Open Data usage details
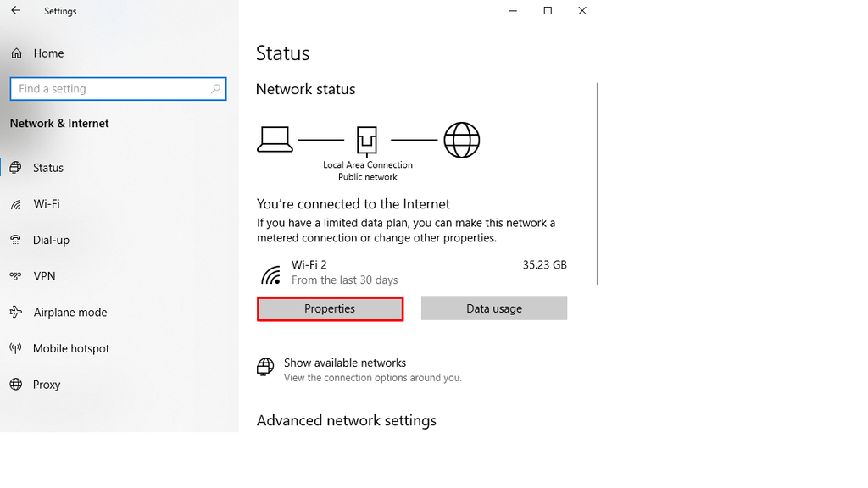The image size is (868, 488). (493, 308)
